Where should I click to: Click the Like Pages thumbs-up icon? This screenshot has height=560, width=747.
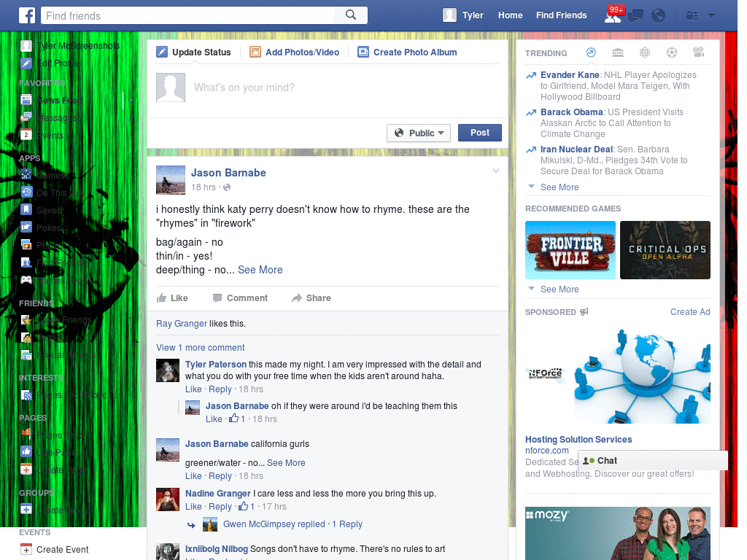[x=26, y=452]
